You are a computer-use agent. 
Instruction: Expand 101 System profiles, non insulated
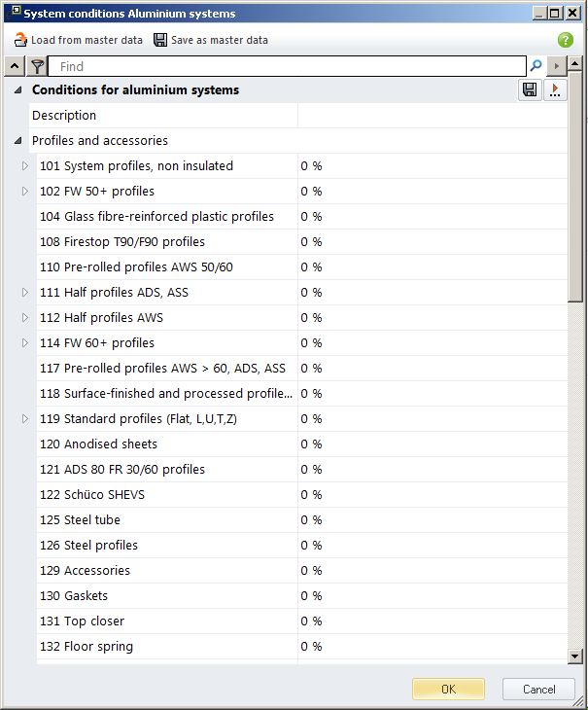click(x=26, y=166)
